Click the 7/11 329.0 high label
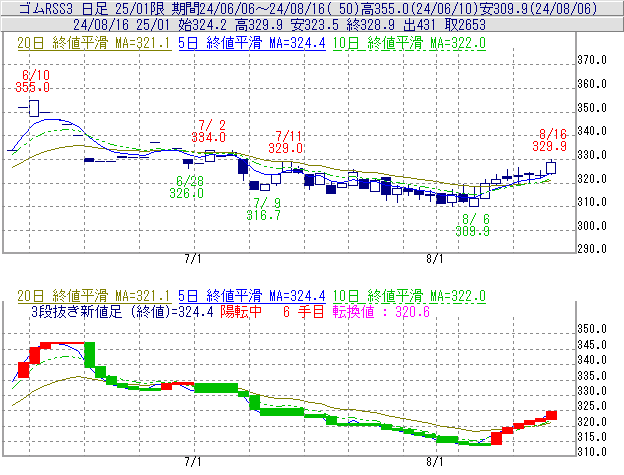This screenshot has width=624, height=475. point(285,142)
